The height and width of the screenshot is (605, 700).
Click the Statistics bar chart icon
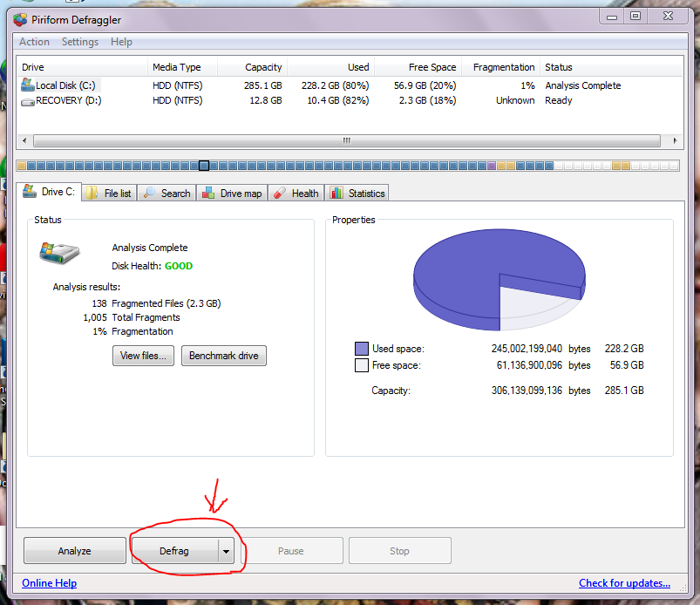tap(336, 193)
